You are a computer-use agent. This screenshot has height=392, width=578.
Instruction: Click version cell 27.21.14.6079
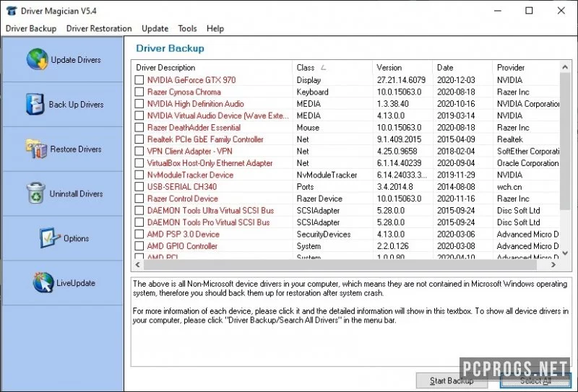point(401,80)
